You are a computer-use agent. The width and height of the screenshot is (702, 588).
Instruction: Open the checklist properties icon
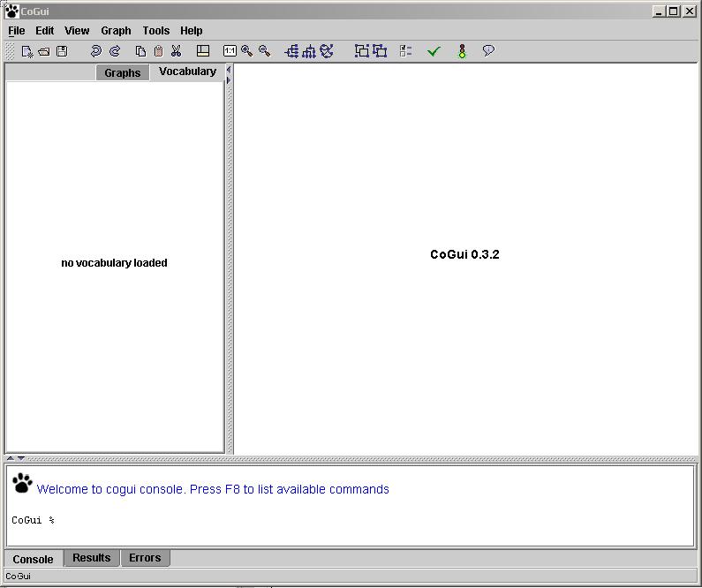coord(405,51)
